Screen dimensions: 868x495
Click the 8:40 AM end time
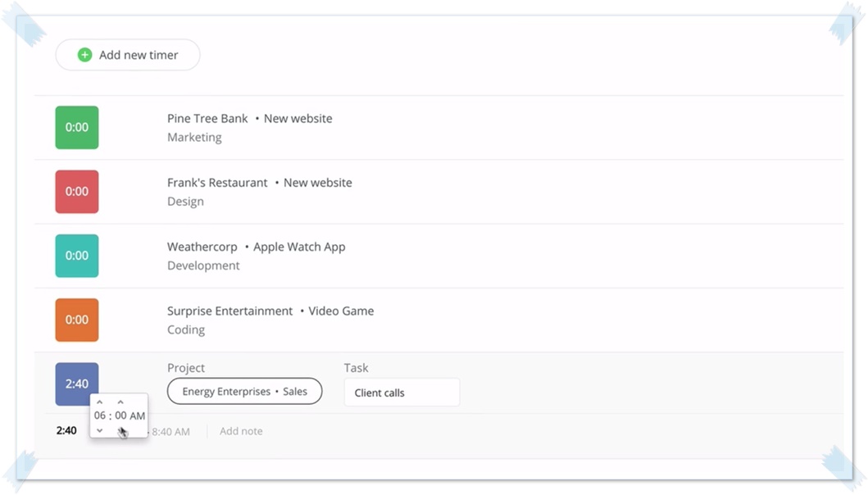[171, 431]
